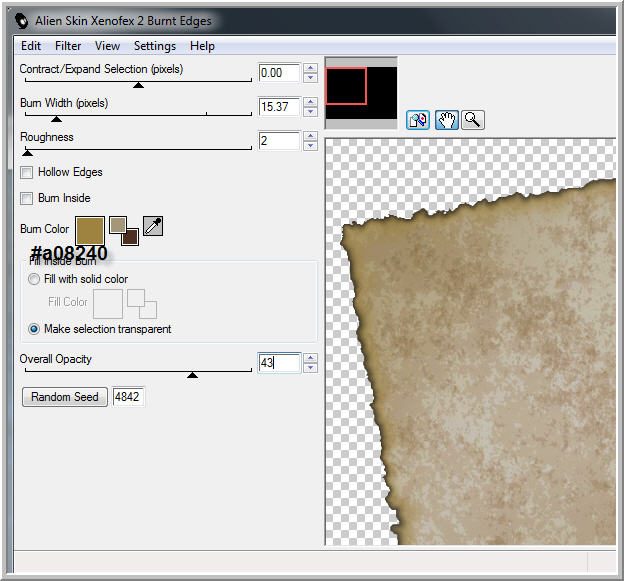
Task: Click the Overall Opacity value field
Action: [x=279, y=363]
